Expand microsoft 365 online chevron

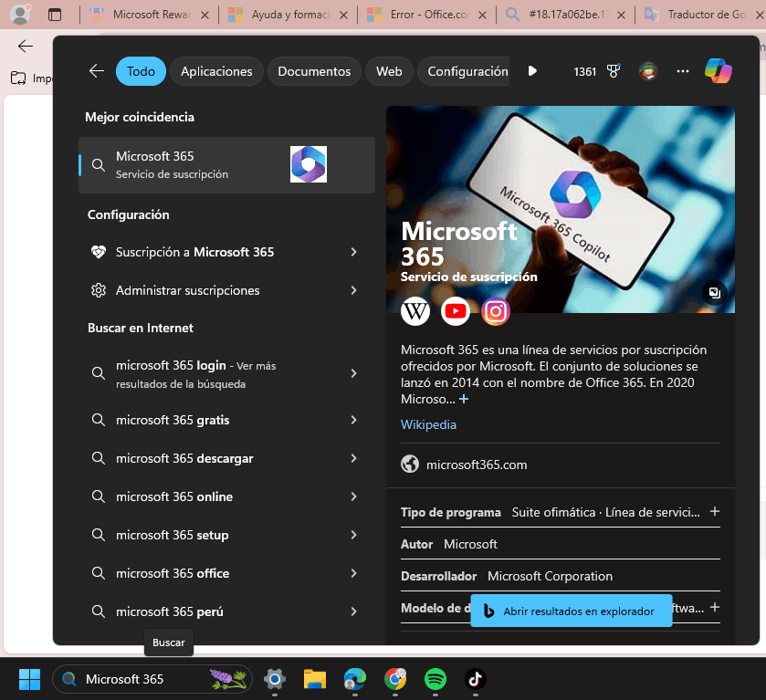353,496
